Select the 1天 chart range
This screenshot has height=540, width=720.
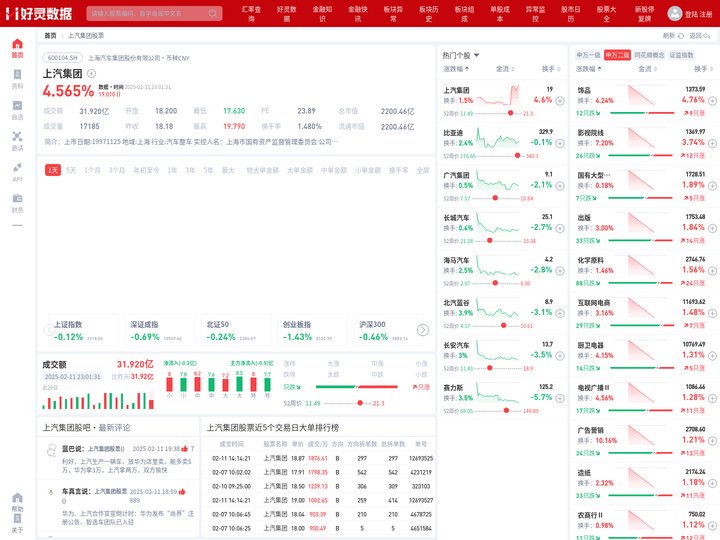click(53, 170)
